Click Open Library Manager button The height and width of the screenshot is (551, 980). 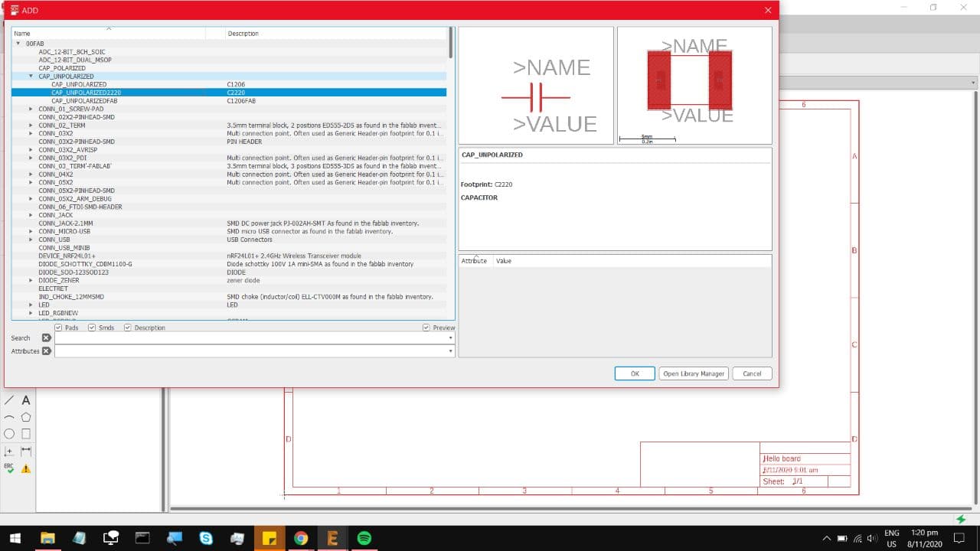coord(694,373)
